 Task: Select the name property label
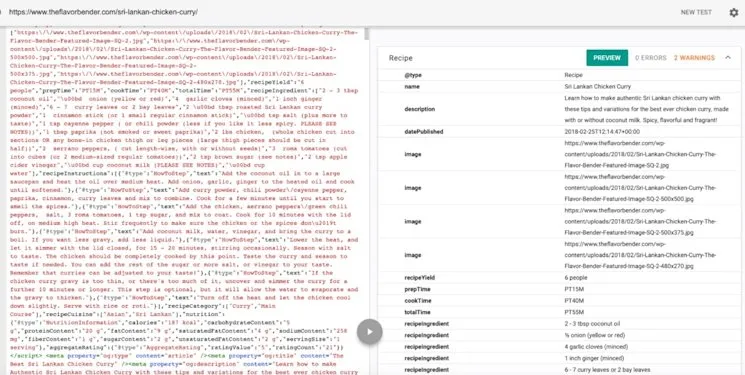click(411, 87)
